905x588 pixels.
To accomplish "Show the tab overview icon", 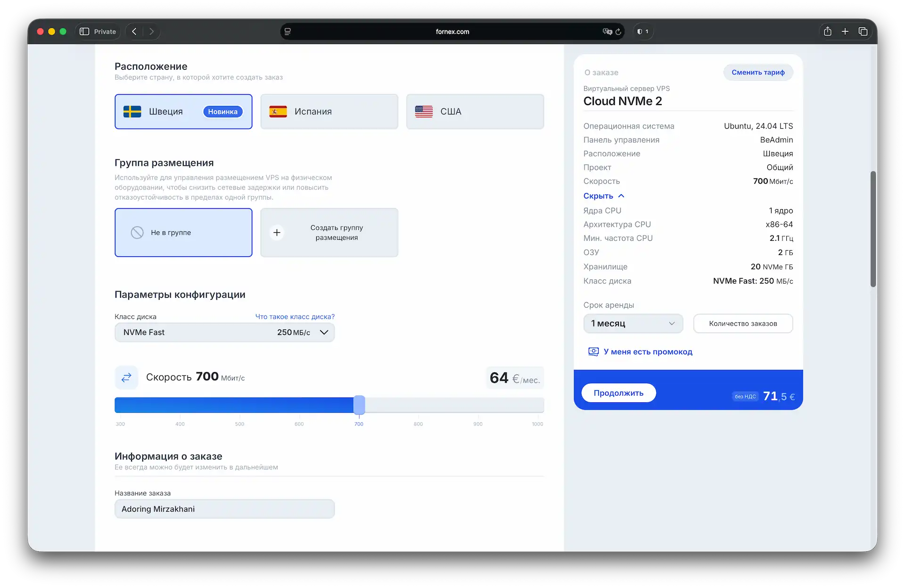I will pos(863,32).
